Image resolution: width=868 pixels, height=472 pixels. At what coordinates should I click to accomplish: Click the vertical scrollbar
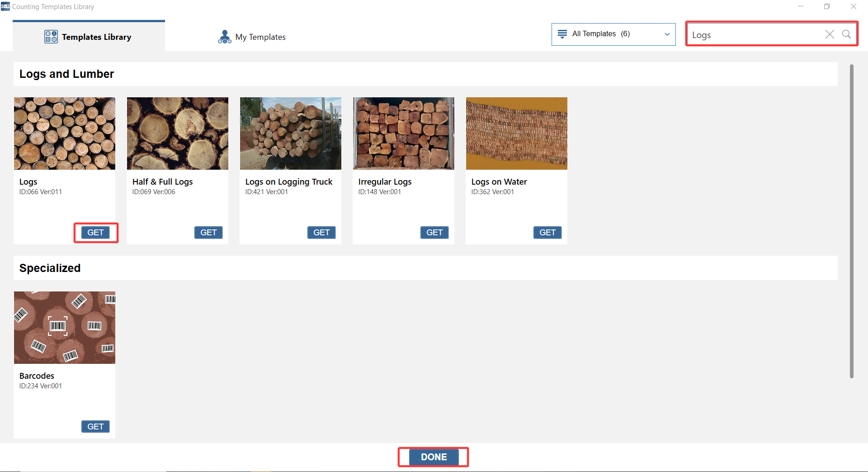click(x=851, y=221)
